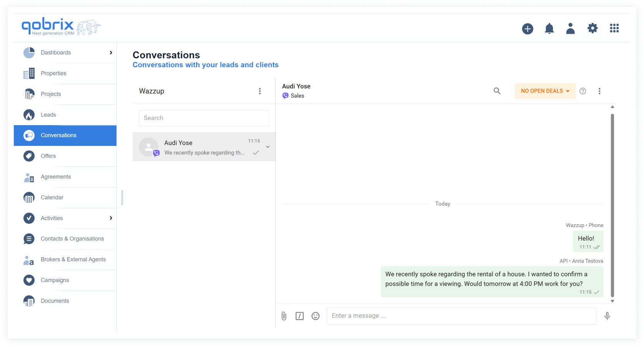Select the Conversations menu item
Viewport: 644px width, 347px height.
click(x=65, y=135)
